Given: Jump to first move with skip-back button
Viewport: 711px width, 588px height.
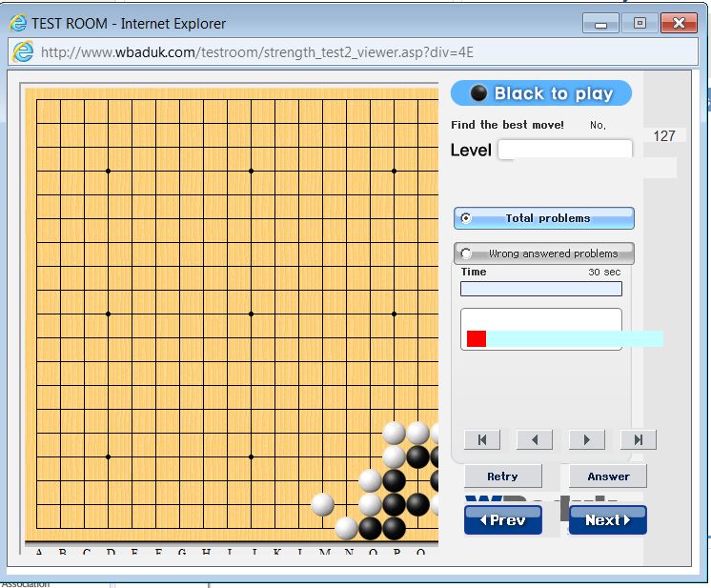Looking at the screenshot, I should 482,439.
